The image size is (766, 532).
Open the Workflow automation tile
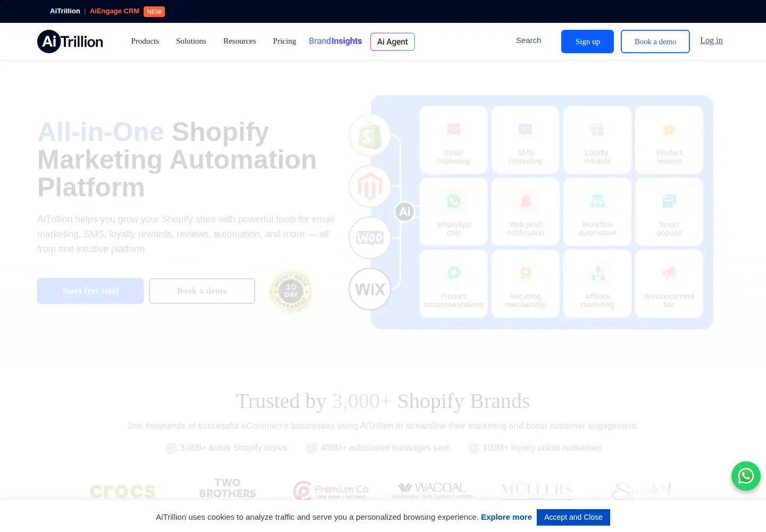tap(597, 212)
